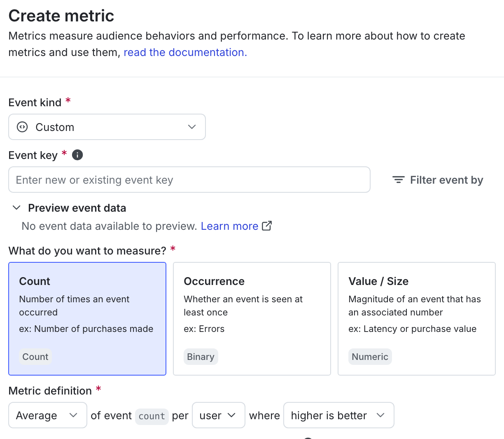Click the read the documentation link

(184, 52)
